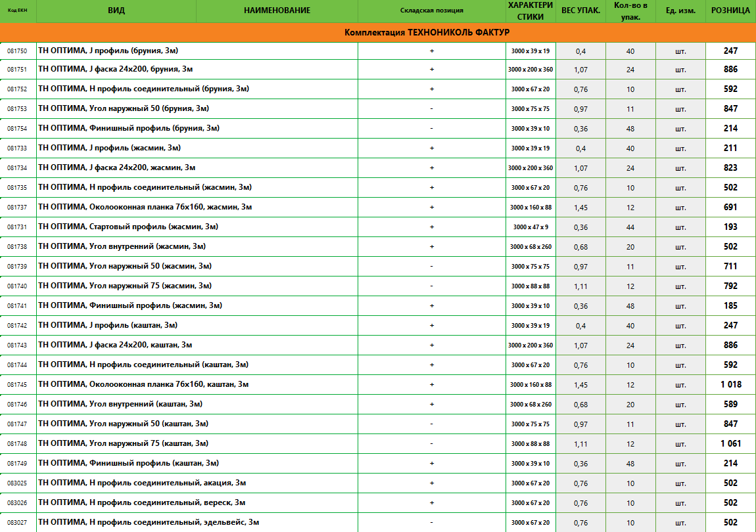Select code cell 081751
This screenshot has width=756, height=532.
click(17, 70)
